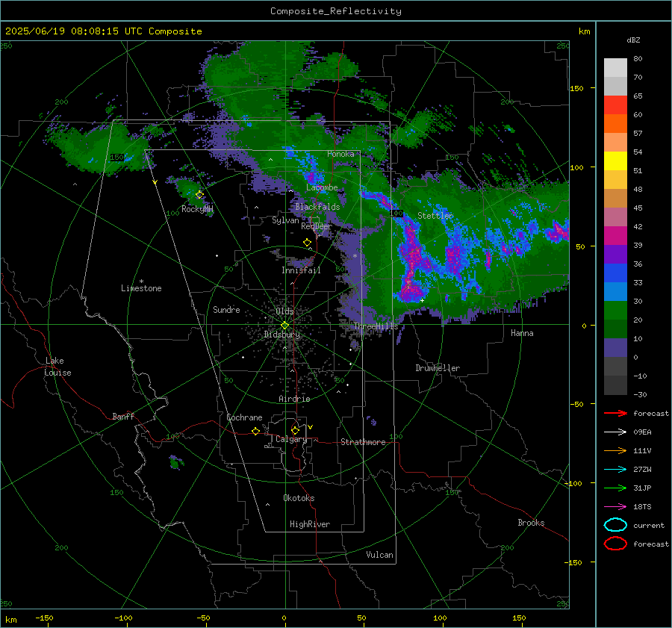The image size is (672, 628).
Task: Click the Strathmore town label
Action: [x=363, y=442]
